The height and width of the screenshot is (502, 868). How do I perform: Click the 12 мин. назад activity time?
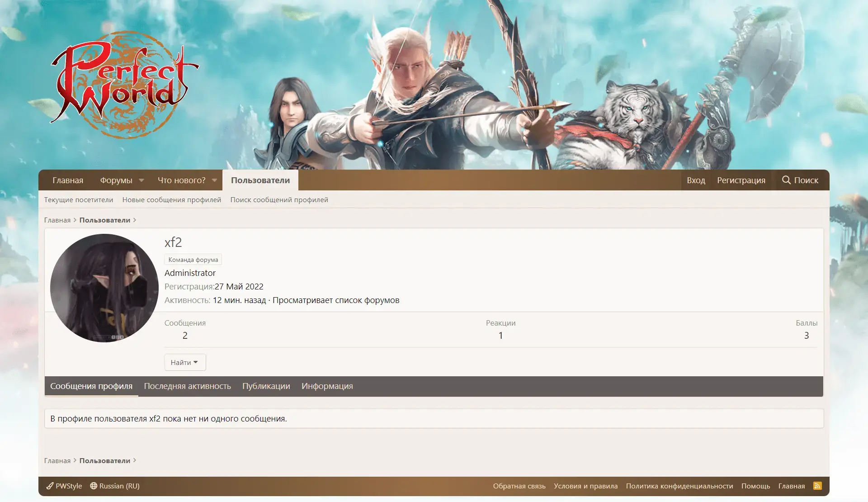coord(240,300)
